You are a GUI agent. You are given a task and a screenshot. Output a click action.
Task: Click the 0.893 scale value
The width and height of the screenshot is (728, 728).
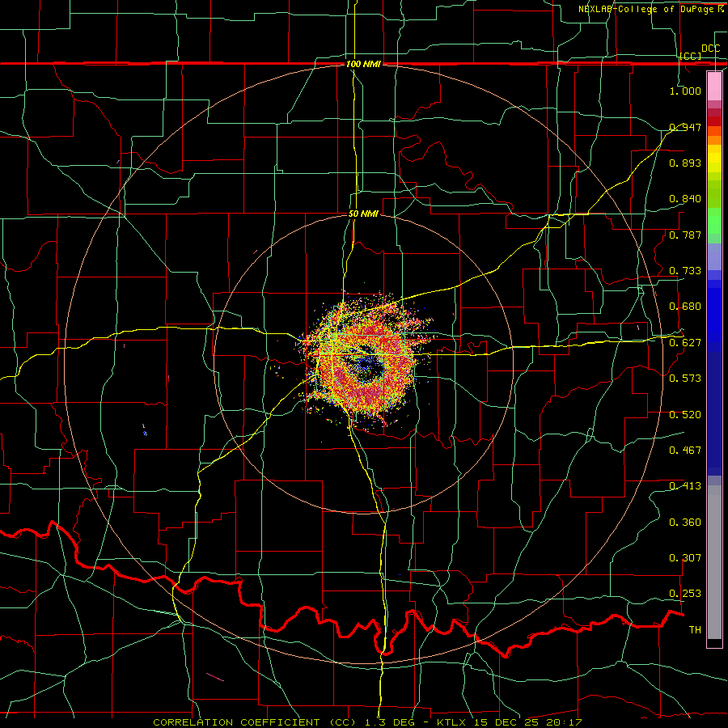685,163
